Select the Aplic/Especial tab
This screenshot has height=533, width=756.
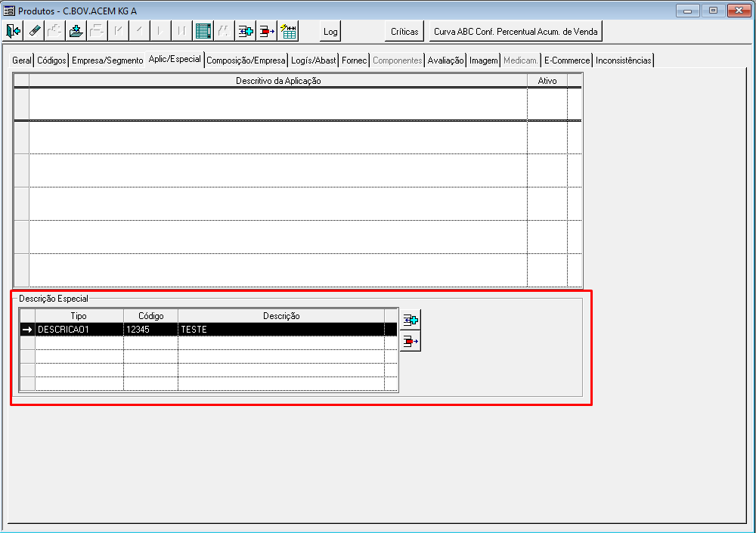point(175,59)
